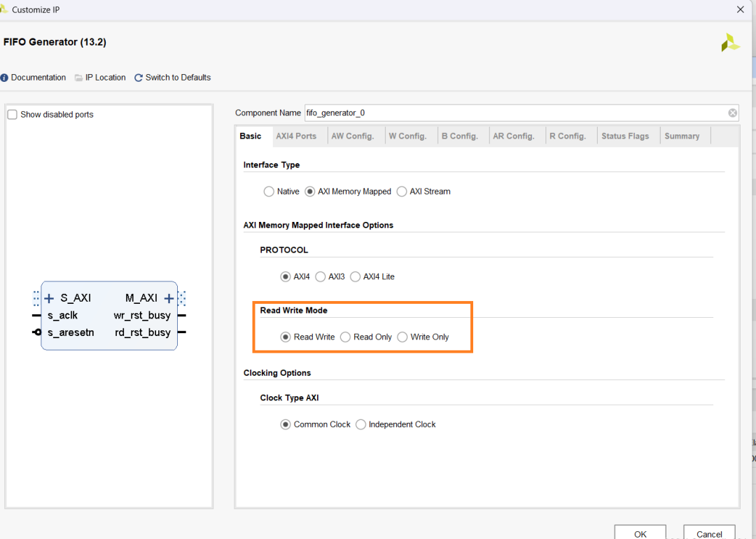Clear the Component Name field with the X icon
The height and width of the screenshot is (539, 756).
click(x=732, y=113)
